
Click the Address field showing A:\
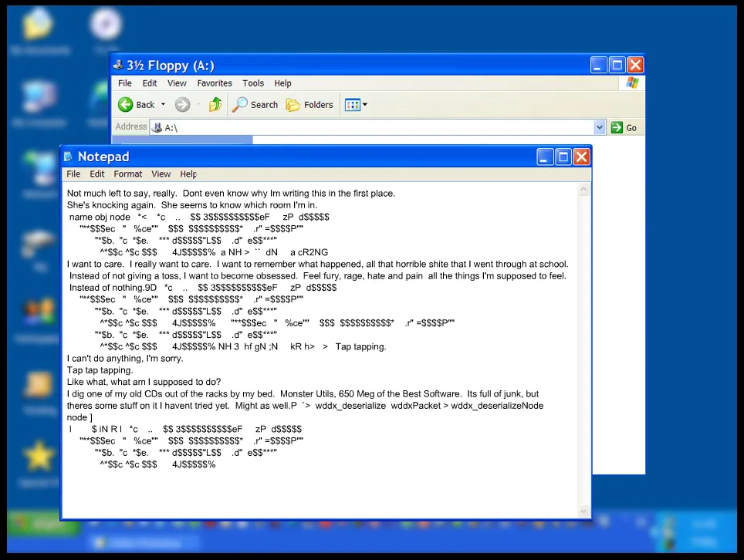pos(370,127)
